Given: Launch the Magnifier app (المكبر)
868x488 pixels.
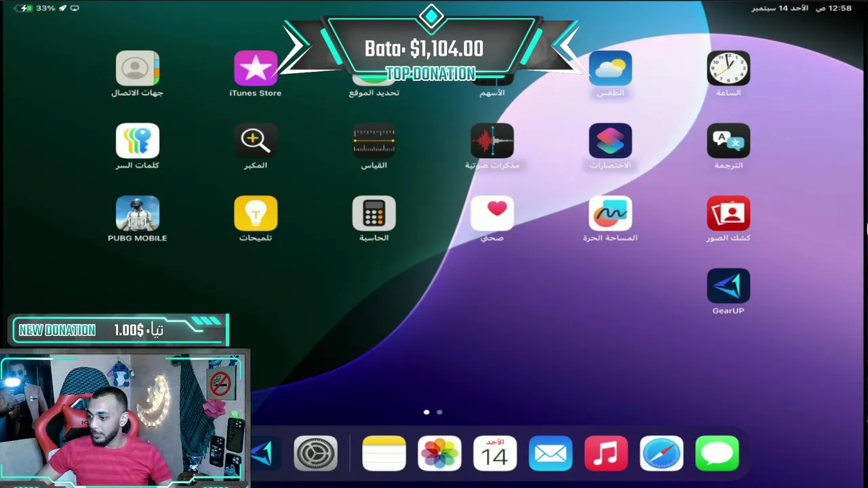Looking at the screenshot, I should point(256,140).
